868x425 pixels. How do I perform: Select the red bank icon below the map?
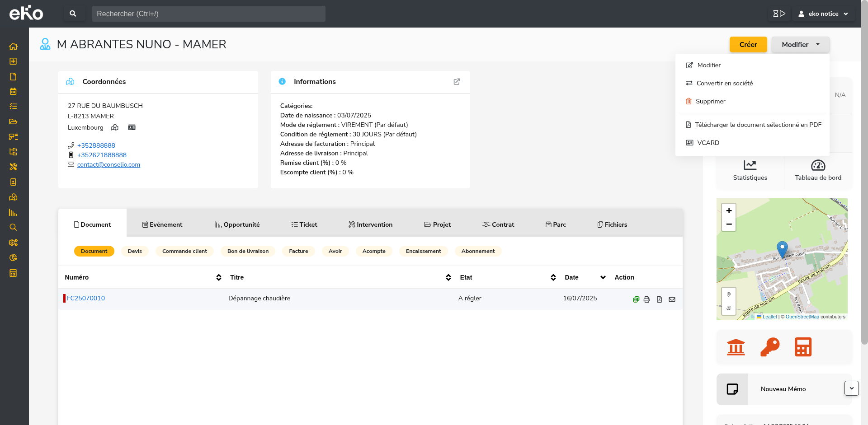pos(736,347)
